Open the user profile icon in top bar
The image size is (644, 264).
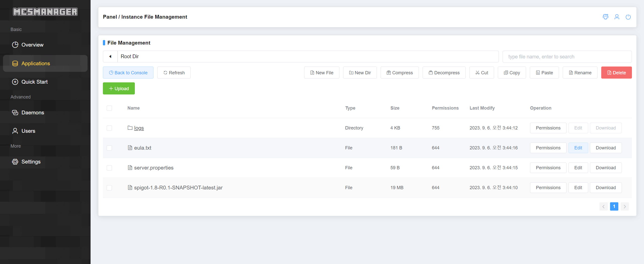(617, 17)
